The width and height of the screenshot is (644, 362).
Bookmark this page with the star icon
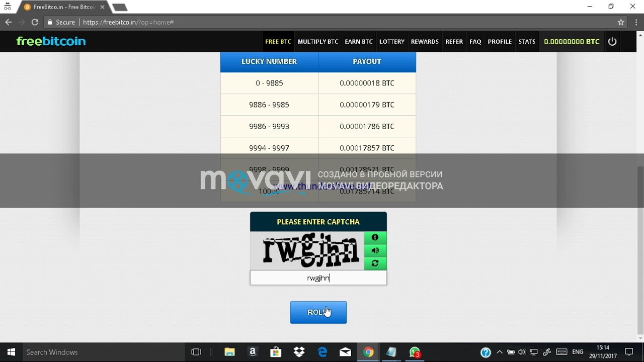621,22
